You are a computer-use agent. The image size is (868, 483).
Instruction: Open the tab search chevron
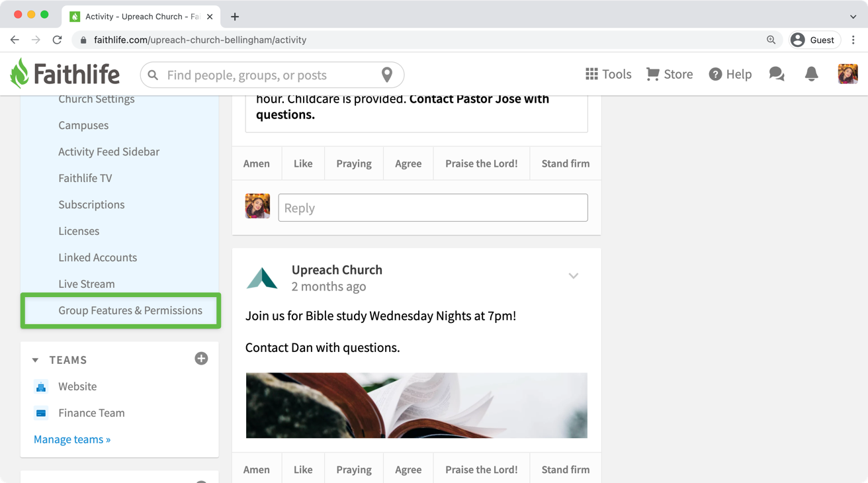pyautogui.click(x=853, y=17)
